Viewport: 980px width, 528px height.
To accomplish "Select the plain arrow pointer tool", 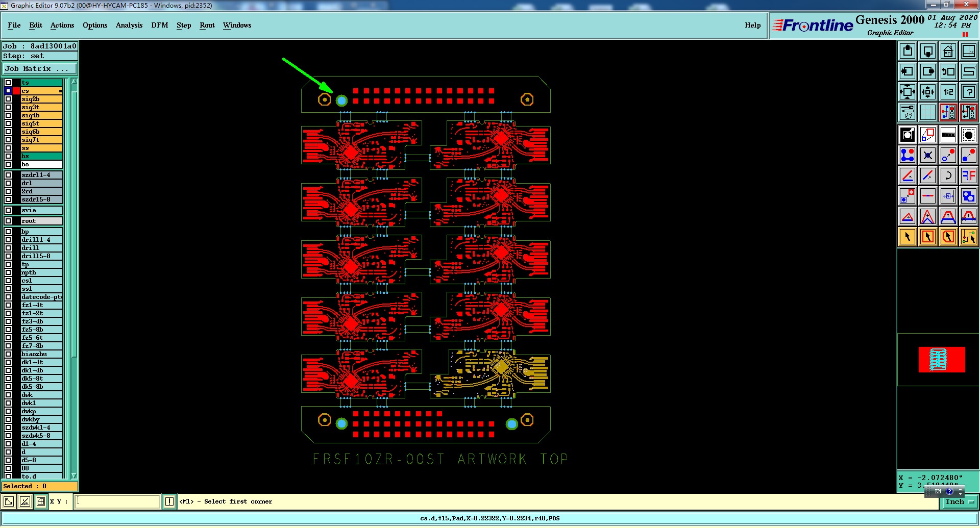I will pos(908,237).
